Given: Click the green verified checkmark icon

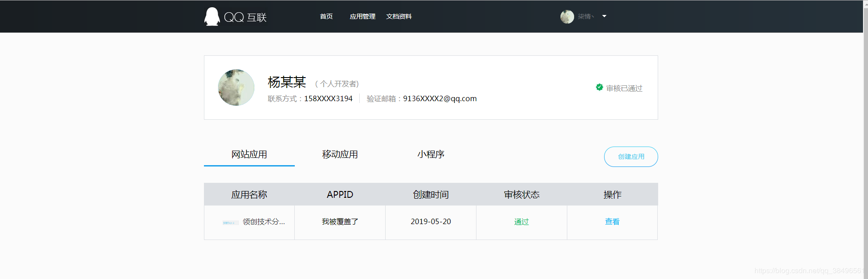Looking at the screenshot, I should [599, 88].
